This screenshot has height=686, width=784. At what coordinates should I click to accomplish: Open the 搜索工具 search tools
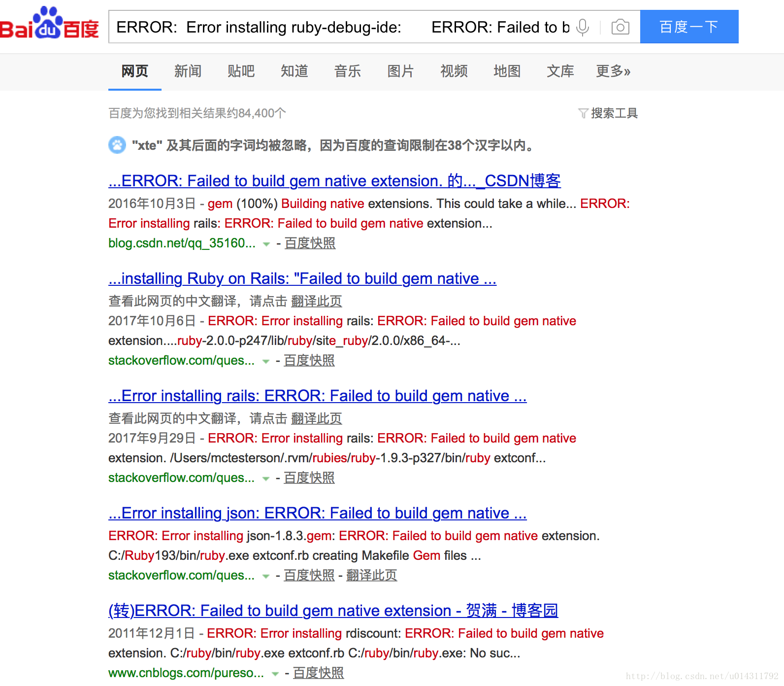click(614, 113)
